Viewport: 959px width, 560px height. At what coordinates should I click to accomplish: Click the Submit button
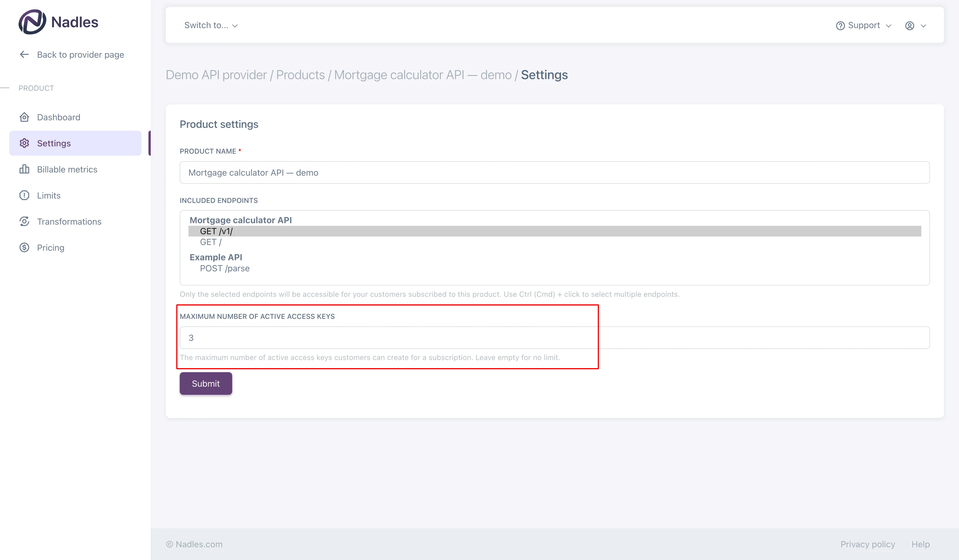[206, 383]
